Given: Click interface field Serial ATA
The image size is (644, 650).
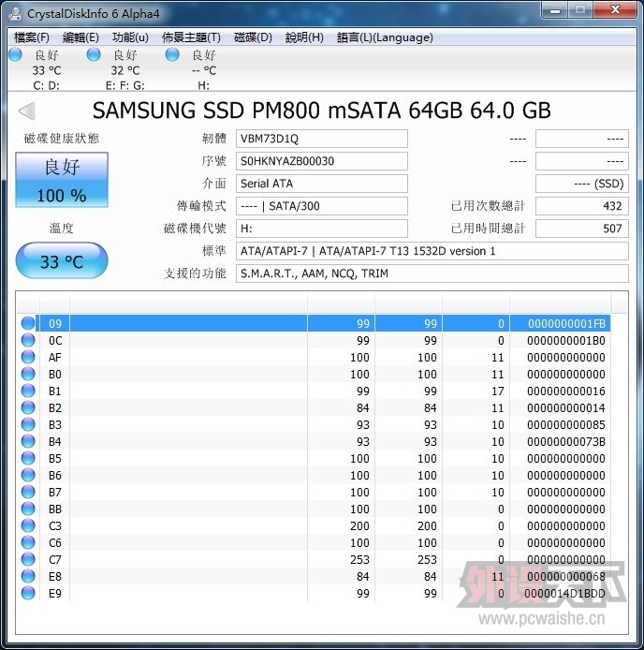Looking at the screenshot, I should point(322,184).
